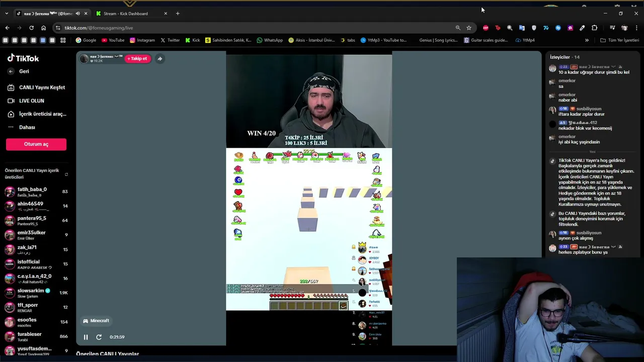Open site information icon in address bar
Image resolution: width=644 pixels, height=362 pixels.
(58, 28)
